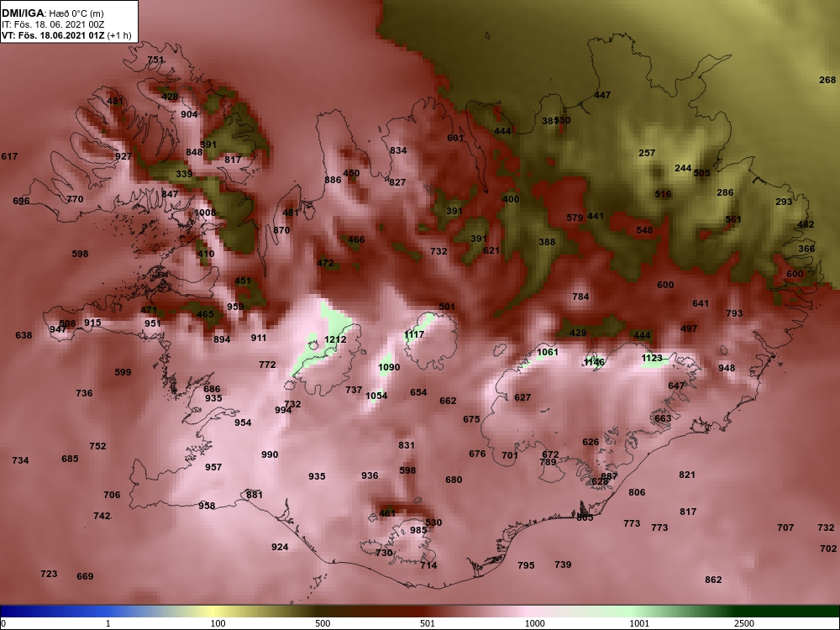Image resolution: width=840 pixels, height=630 pixels.
Task: Click the 985 value near the south glacier
Action: pos(418,530)
